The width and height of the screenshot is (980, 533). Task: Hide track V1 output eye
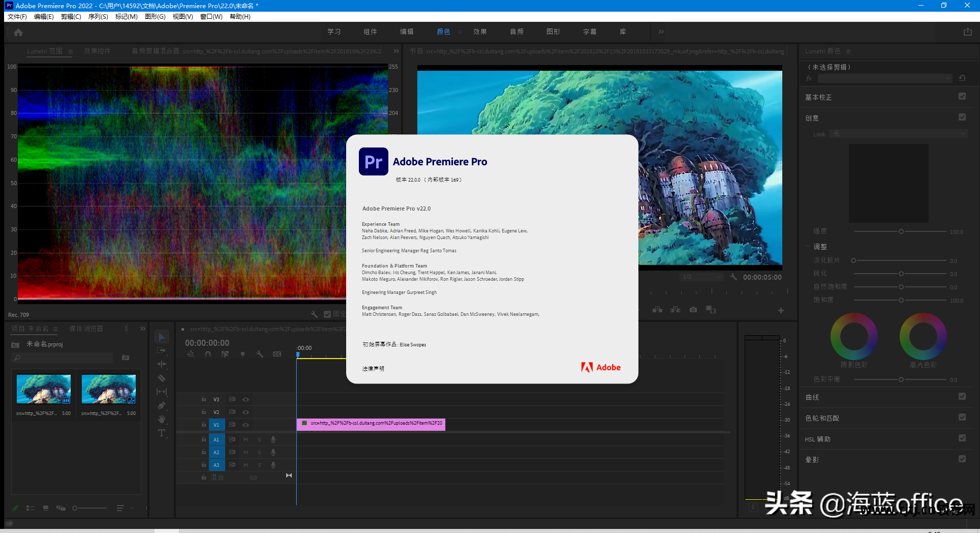tap(246, 425)
